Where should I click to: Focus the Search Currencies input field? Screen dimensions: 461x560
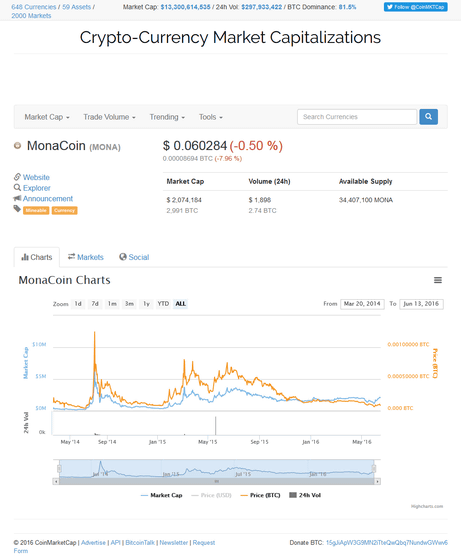click(x=357, y=117)
